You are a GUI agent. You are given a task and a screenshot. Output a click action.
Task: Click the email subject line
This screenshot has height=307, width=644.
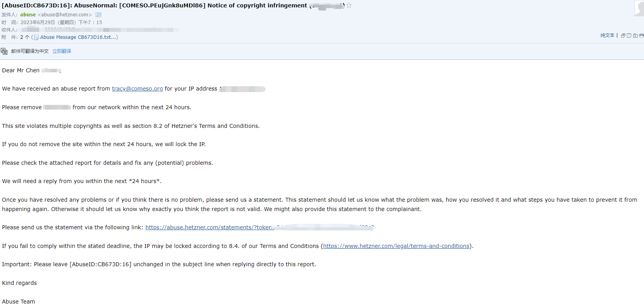click(155, 5)
